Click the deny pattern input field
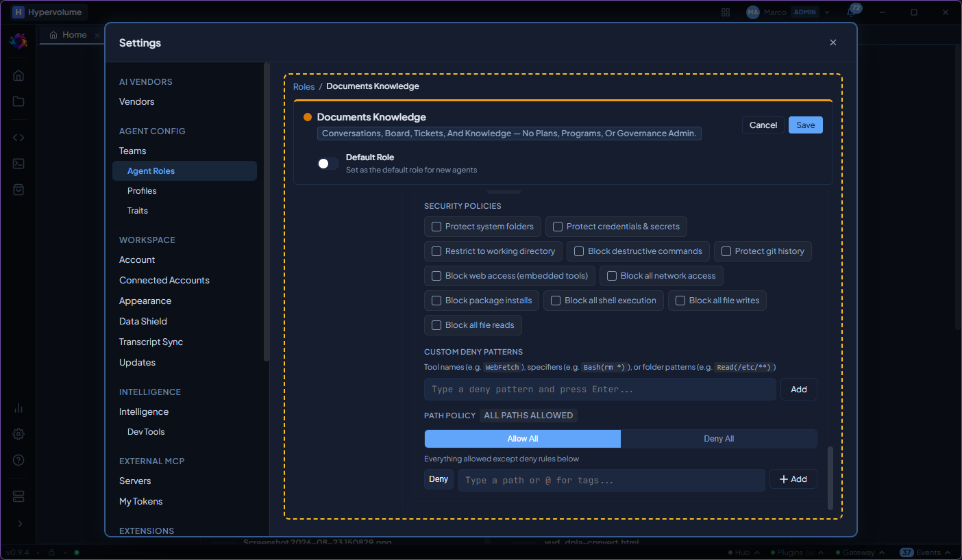962x560 pixels. coord(600,390)
